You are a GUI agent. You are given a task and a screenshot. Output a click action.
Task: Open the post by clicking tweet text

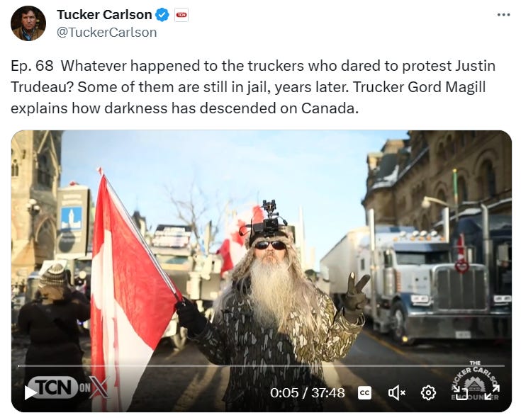(x=253, y=87)
